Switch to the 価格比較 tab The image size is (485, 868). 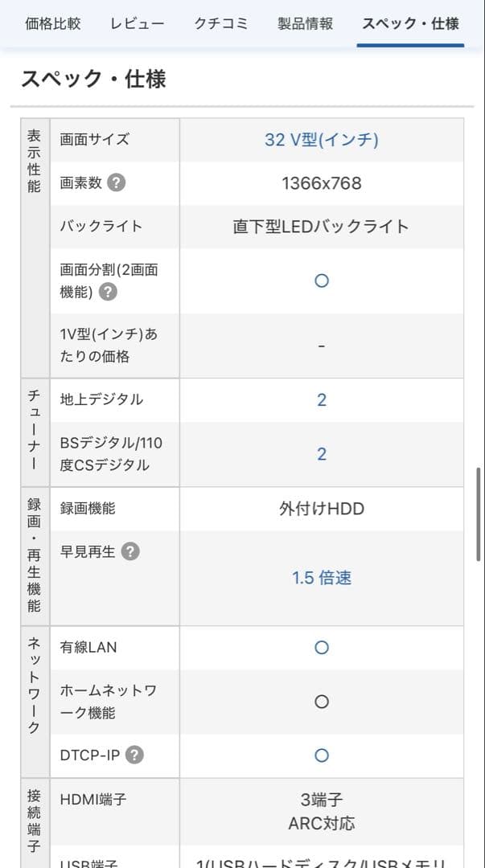pyautogui.click(x=54, y=23)
